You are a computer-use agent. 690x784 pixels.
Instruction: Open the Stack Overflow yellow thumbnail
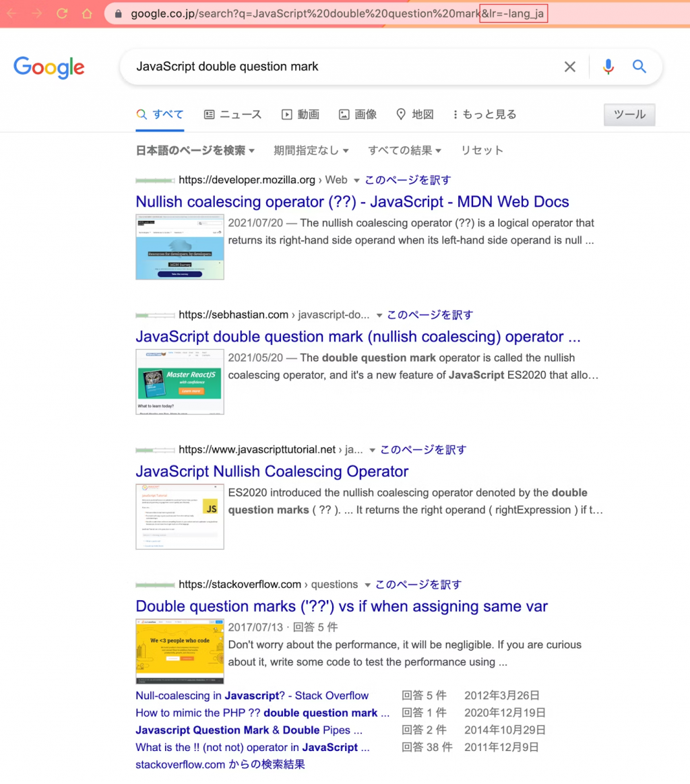coord(180,651)
